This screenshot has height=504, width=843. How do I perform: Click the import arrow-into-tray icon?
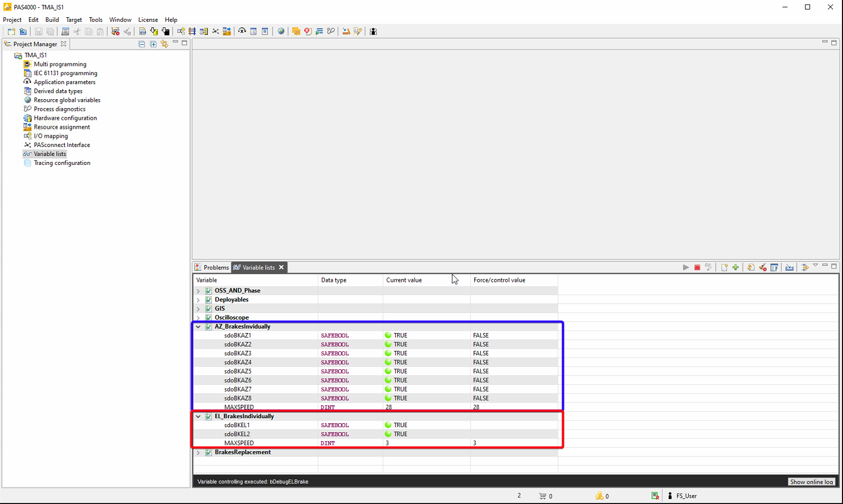[790, 267]
